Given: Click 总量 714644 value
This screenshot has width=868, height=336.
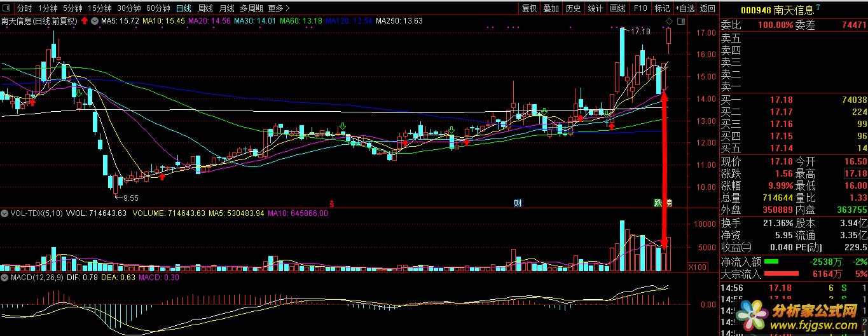Looking at the screenshot, I should pyautogui.click(x=777, y=198).
